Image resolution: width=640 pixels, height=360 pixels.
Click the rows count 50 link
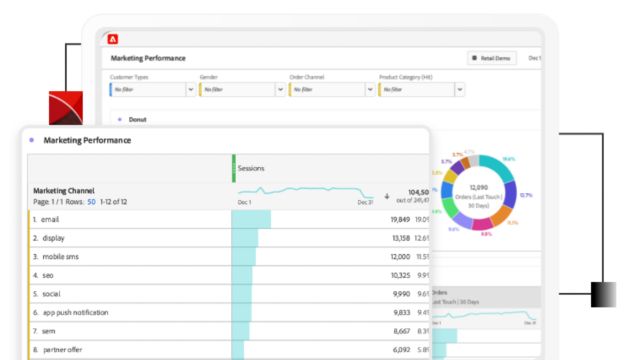[x=91, y=202]
